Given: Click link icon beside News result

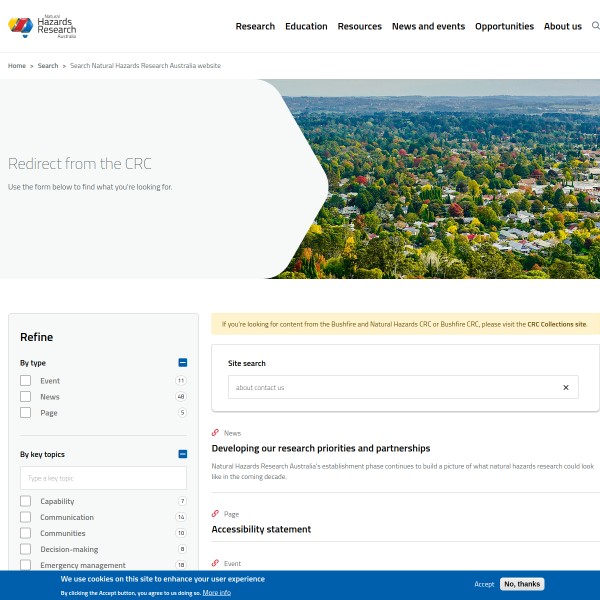Looking at the screenshot, I should click(215, 433).
